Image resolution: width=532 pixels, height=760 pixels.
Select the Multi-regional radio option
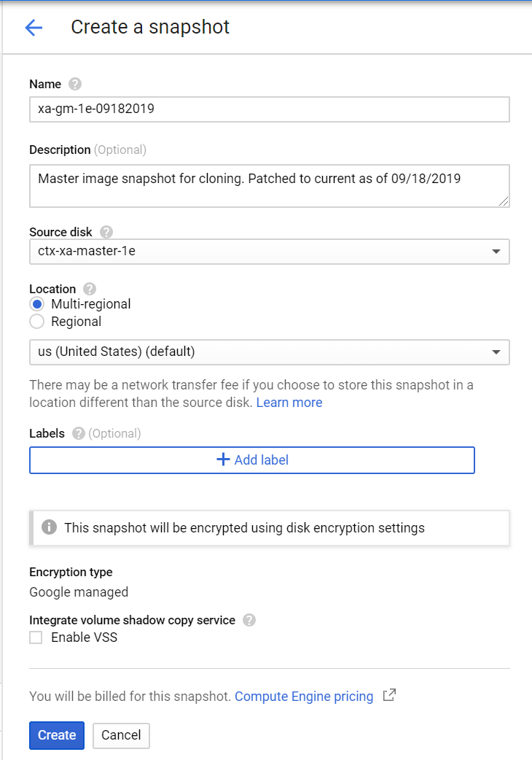pyautogui.click(x=36, y=304)
